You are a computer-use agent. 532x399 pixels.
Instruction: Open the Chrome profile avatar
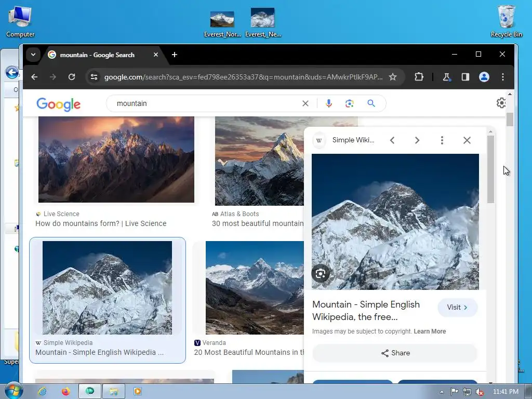pos(484,77)
